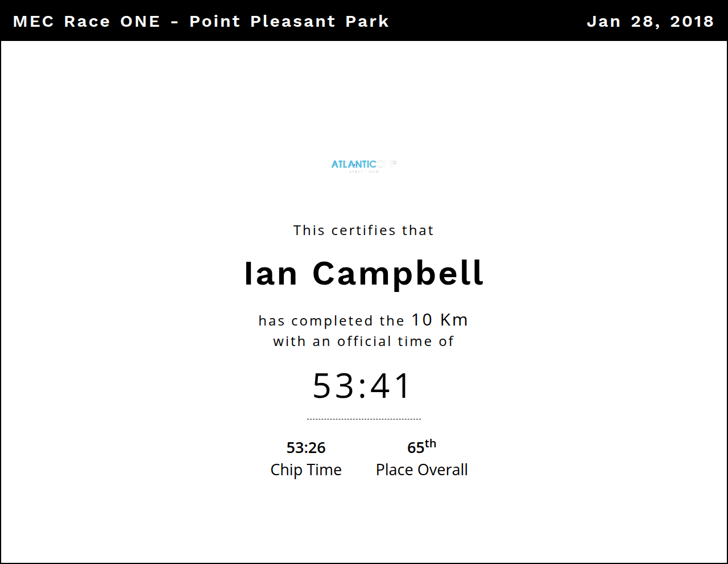Click the official time 53:41
The image size is (728, 564).
pos(362,386)
